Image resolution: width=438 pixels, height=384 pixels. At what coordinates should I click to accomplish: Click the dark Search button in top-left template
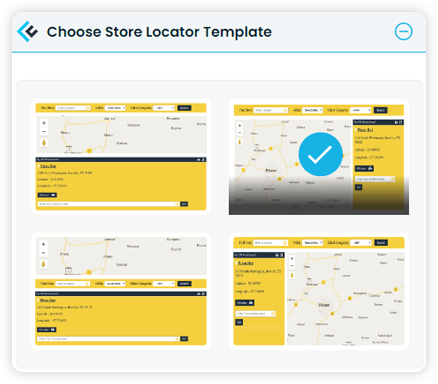tap(184, 108)
